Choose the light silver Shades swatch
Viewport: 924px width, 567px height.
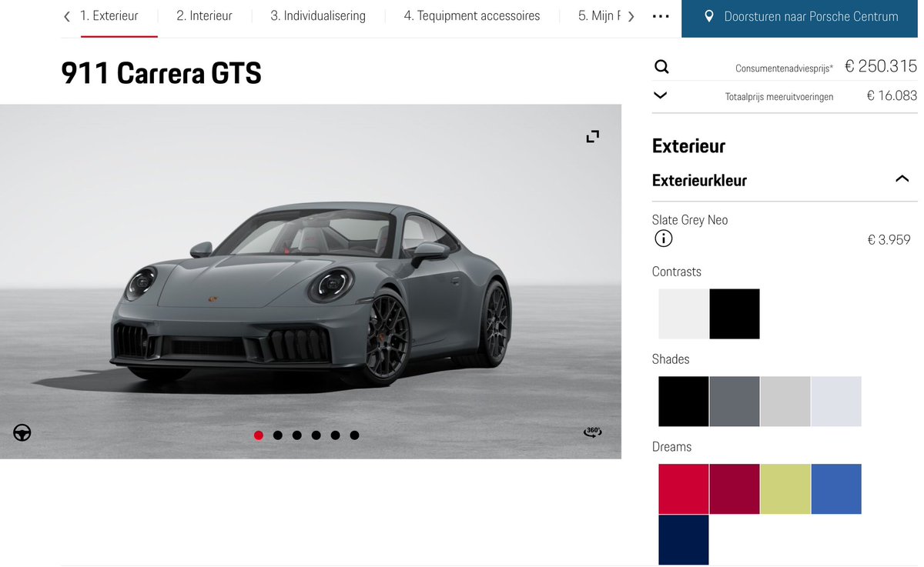coord(785,402)
